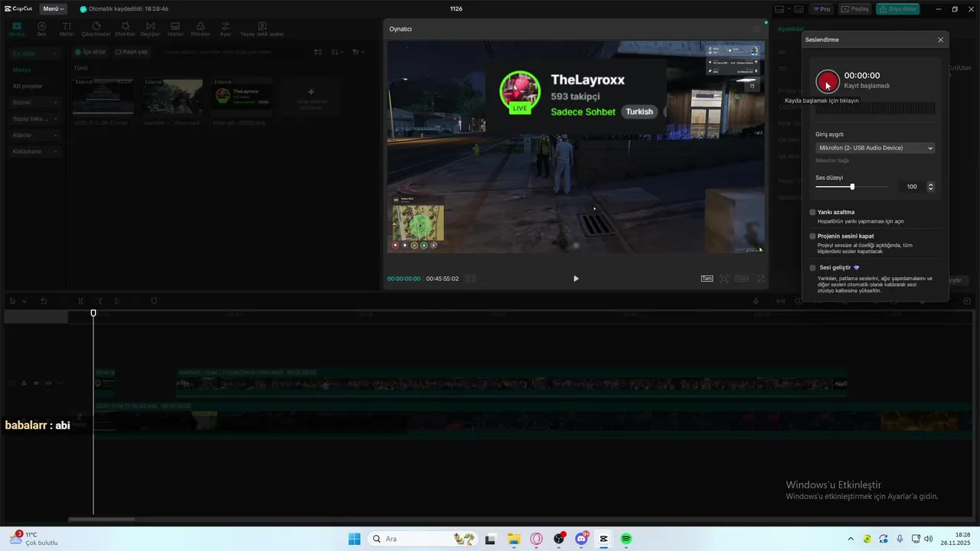
Task: Click the timeline horizontal scrollbar
Action: tap(101, 519)
